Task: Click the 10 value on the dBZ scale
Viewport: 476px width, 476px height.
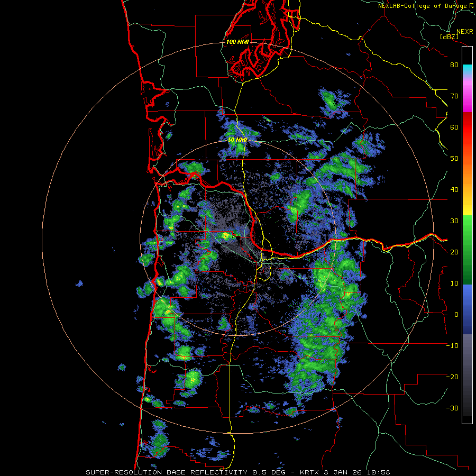Action: tap(454, 283)
